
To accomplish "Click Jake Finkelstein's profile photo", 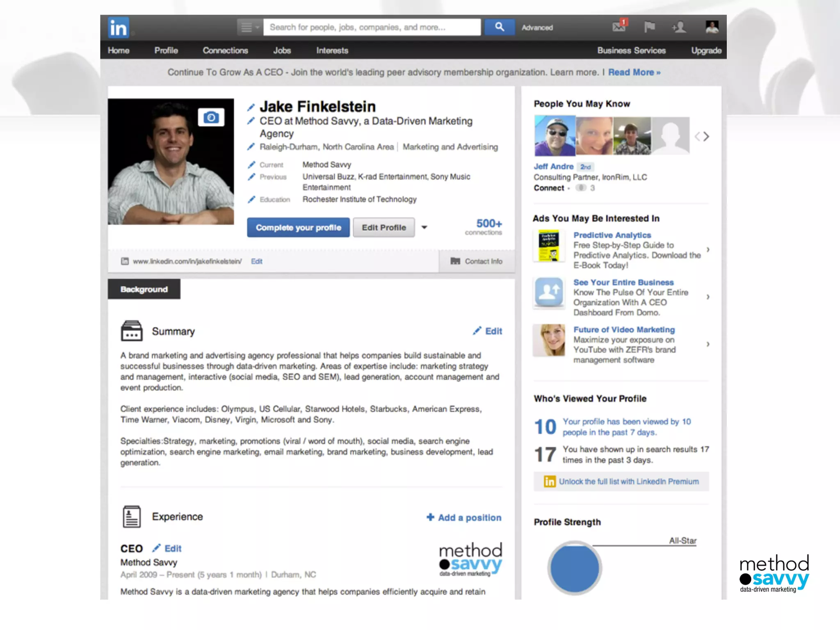I will pyautogui.click(x=171, y=162).
